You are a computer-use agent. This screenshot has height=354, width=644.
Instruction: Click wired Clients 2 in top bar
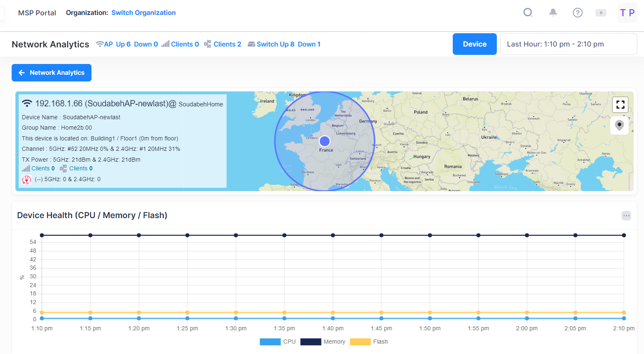pyautogui.click(x=227, y=44)
